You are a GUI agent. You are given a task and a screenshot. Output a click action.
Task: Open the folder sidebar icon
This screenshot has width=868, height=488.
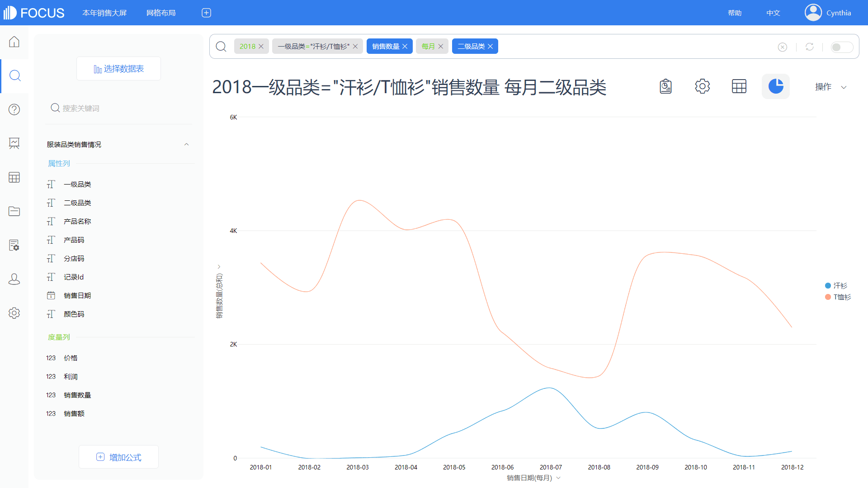tap(14, 211)
